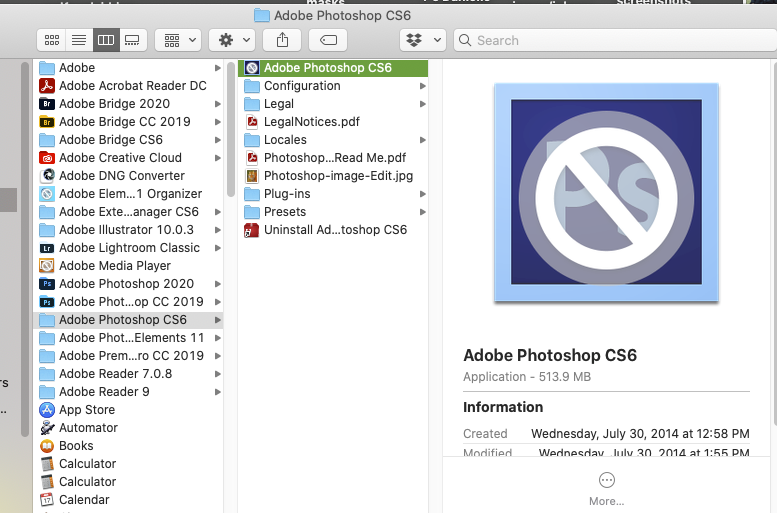Select the App Store icon

pyautogui.click(x=47, y=410)
